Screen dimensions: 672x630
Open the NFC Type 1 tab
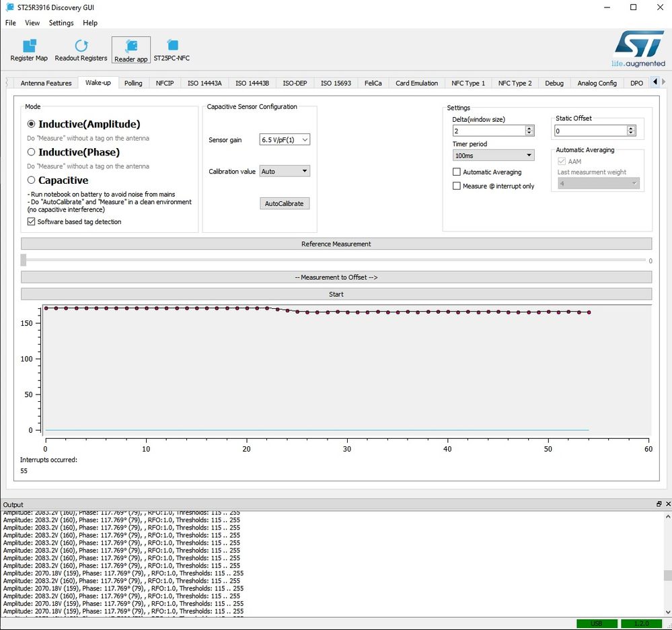pyautogui.click(x=468, y=83)
